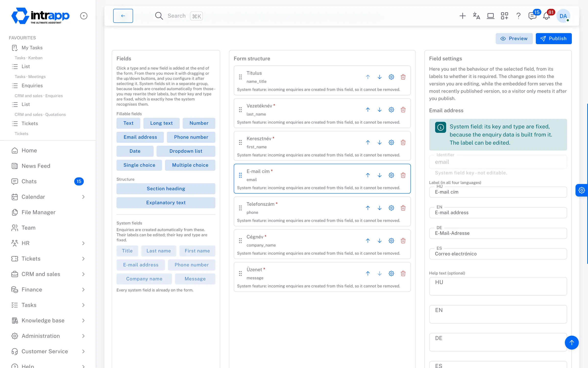588x368 pixels.
Task: Add a Multiple choice field
Action: click(190, 165)
